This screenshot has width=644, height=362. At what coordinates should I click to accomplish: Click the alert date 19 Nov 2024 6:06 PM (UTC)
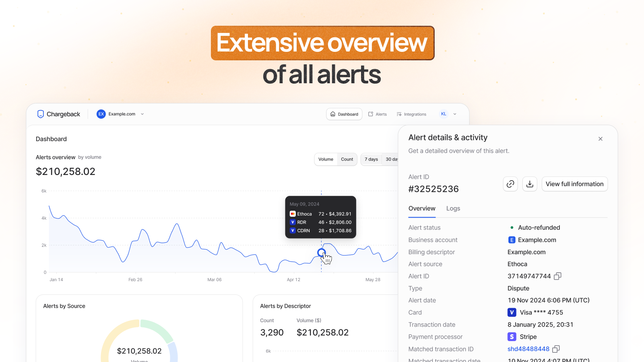(x=549, y=300)
